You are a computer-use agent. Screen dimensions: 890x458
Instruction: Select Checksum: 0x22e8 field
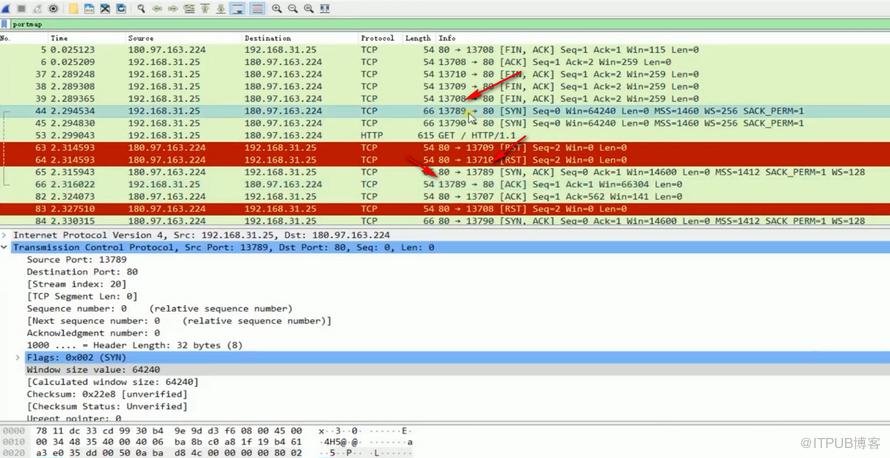pyautogui.click(x=107, y=394)
